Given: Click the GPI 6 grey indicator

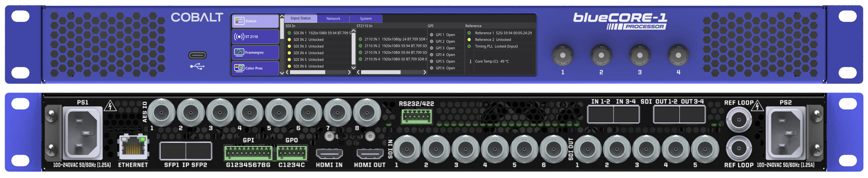Looking at the screenshot, I should coord(432,68).
